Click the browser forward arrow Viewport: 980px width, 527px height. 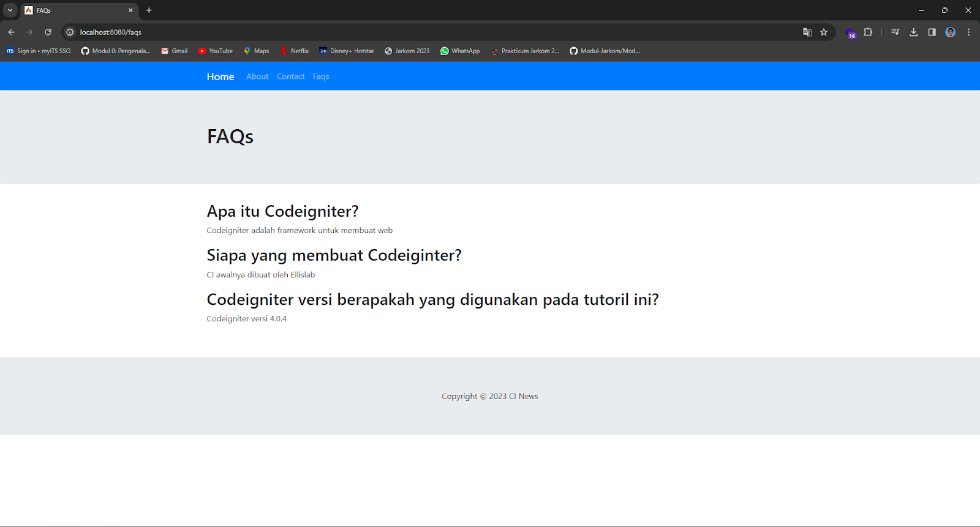point(29,32)
